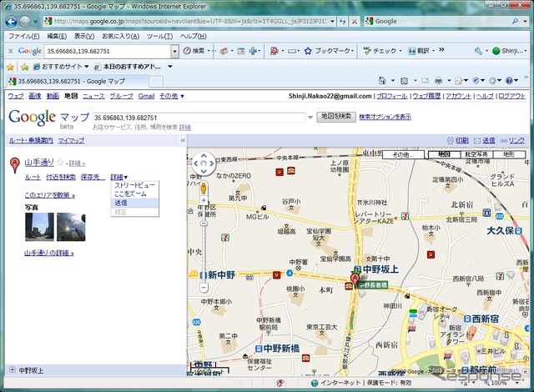Zoom out with the map minus button
Viewport: 534px width, 392px height.
coord(204,288)
